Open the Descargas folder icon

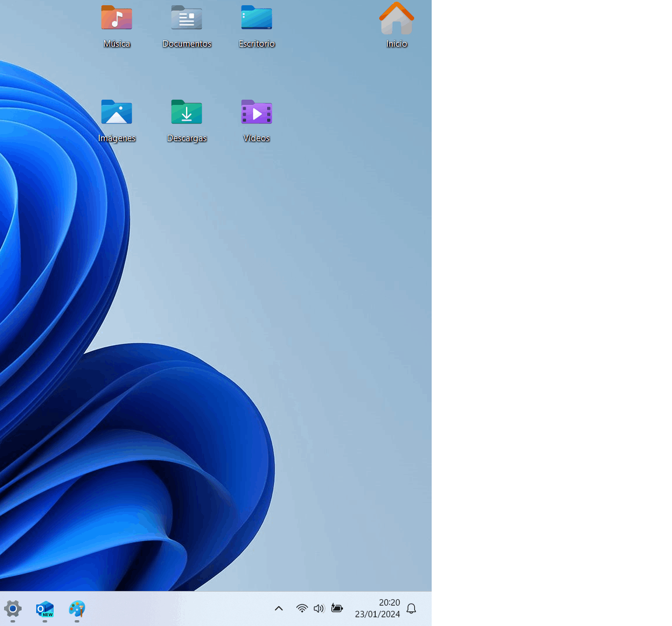(x=187, y=112)
